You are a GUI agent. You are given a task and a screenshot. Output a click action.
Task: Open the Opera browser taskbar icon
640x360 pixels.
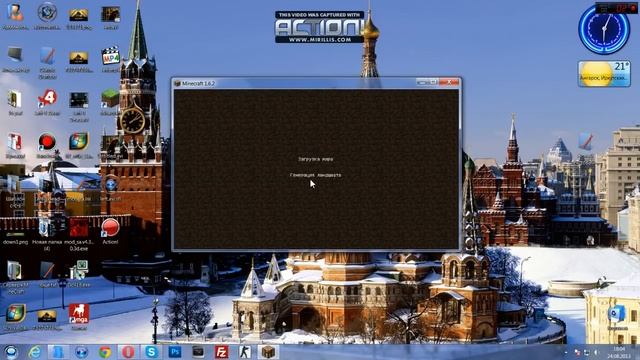click(128, 352)
